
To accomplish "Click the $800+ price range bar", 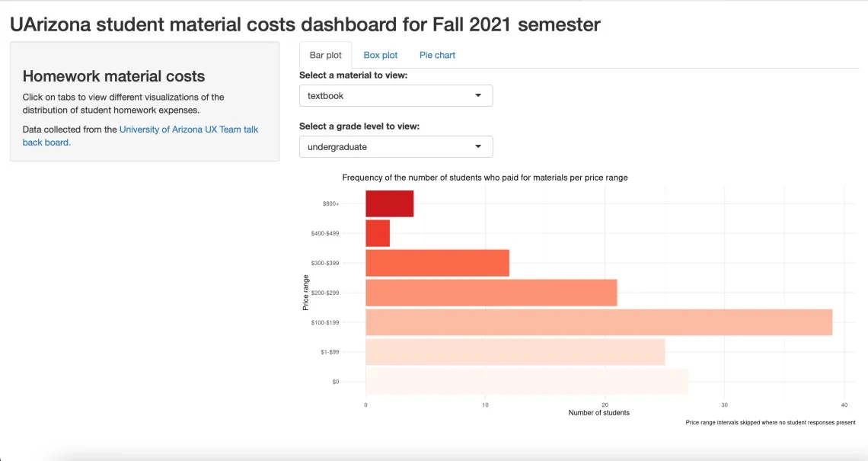I will (388, 203).
